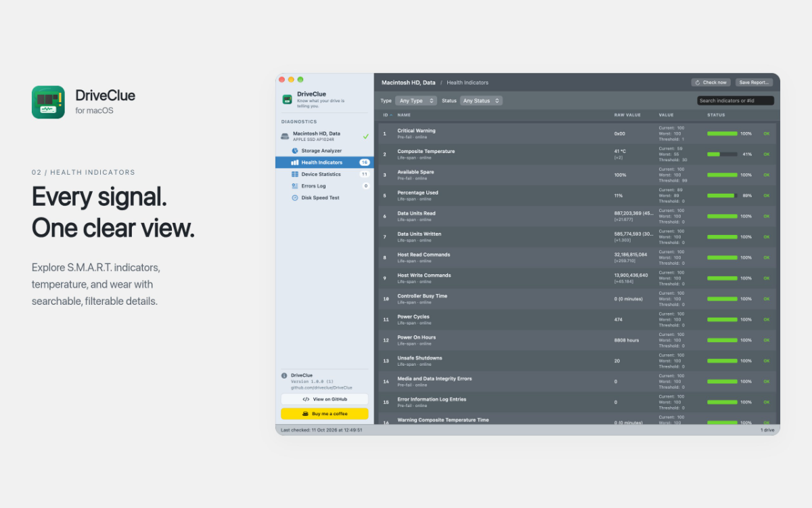
Task: Click the green checkmark beside Macintosh HD, Data
Action: coord(365,136)
